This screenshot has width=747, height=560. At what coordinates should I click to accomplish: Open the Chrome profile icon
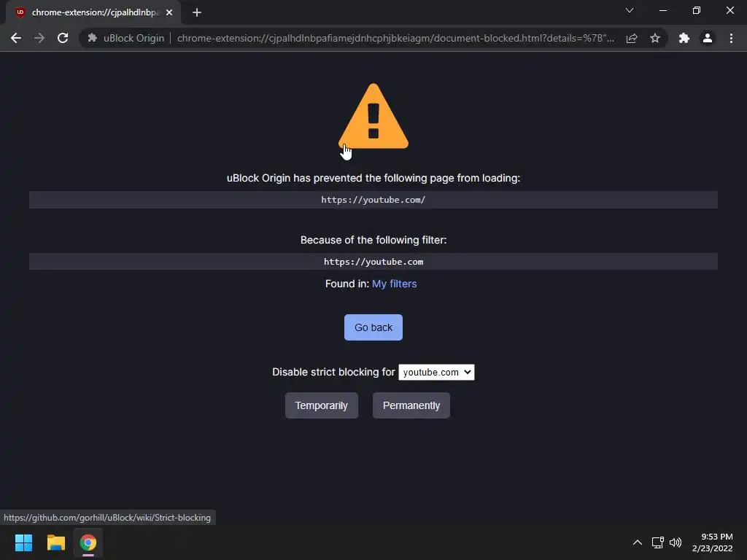708,38
